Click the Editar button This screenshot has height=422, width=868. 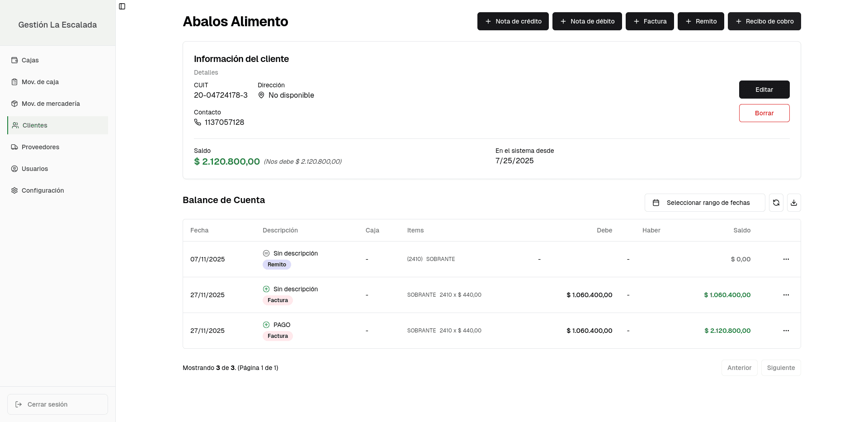pos(764,90)
